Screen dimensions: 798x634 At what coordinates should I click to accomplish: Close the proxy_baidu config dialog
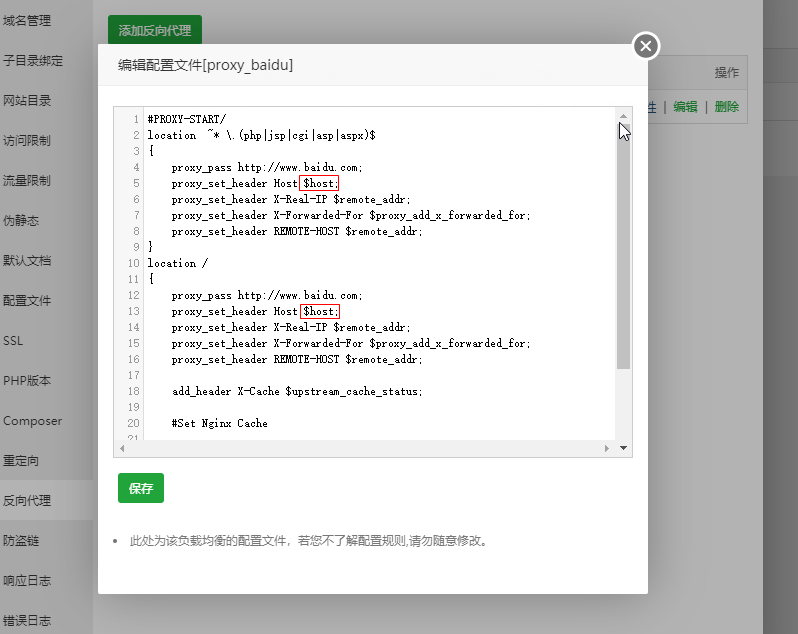tap(646, 46)
